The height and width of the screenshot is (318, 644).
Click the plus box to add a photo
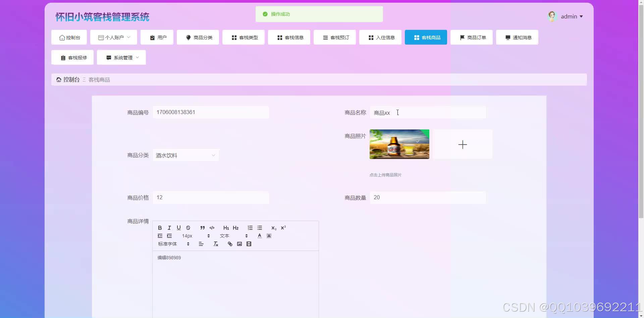click(x=463, y=144)
